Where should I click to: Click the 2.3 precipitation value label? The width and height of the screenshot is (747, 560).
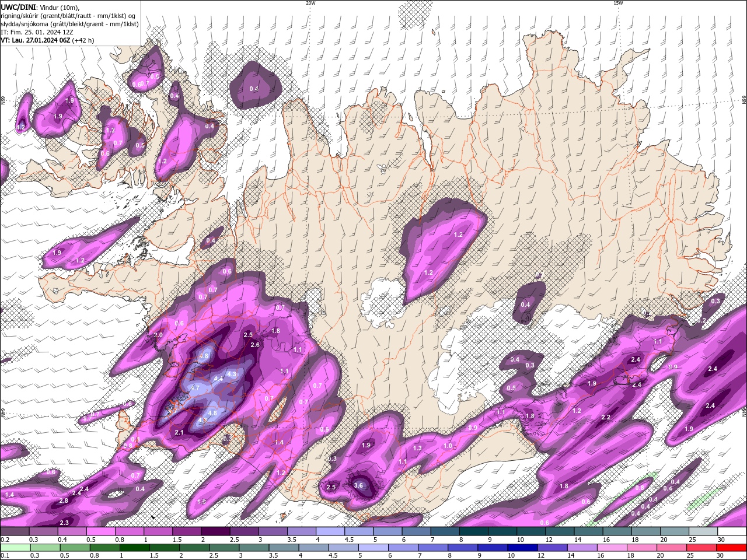[64, 523]
